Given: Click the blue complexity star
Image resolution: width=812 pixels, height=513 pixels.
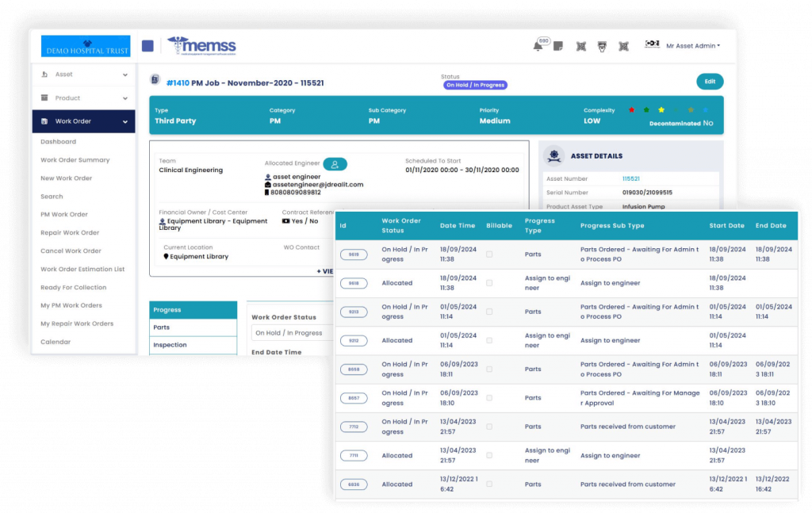Looking at the screenshot, I should 705,109.
